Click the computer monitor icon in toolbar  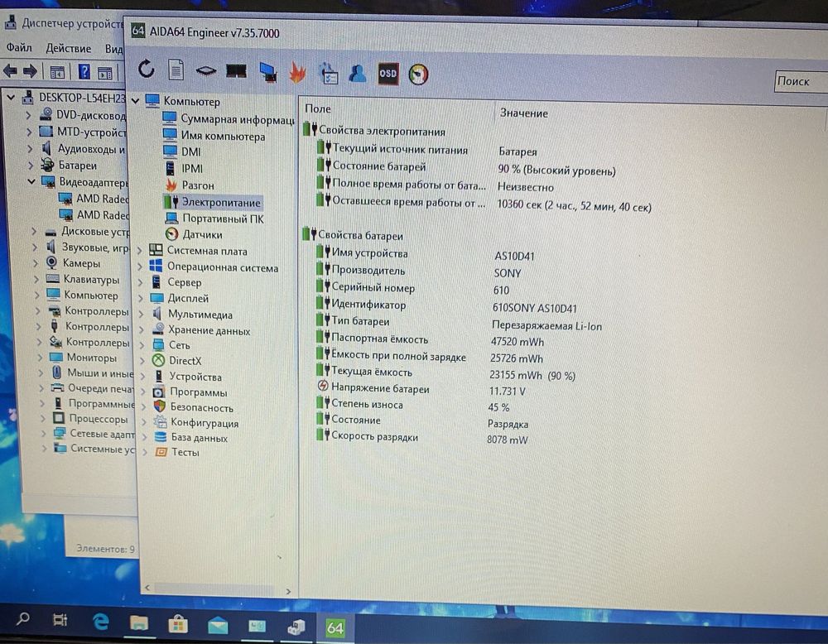pos(267,72)
